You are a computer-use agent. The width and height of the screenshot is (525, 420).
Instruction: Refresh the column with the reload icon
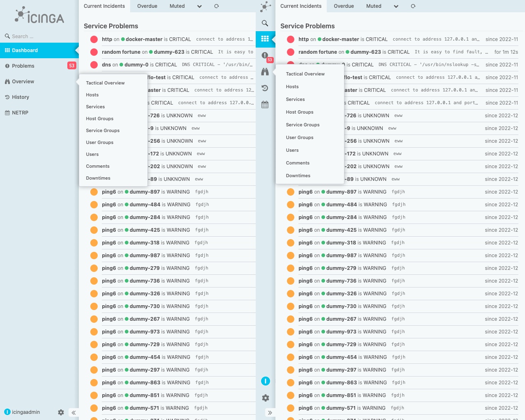click(x=216, y=6)
